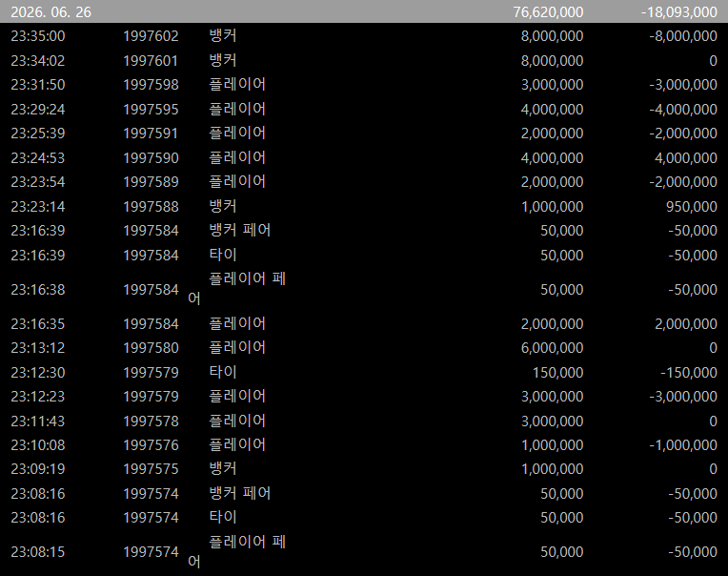Select the 23:23:54 time cell

click(38, 182)
